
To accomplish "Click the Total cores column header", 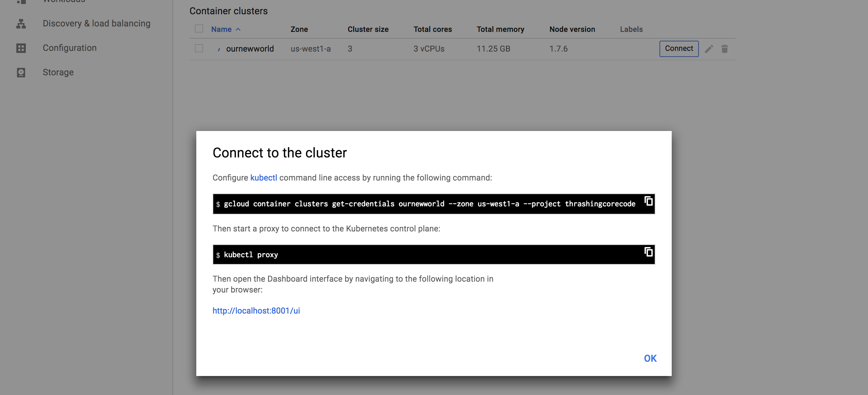I will tap(433, 29).
